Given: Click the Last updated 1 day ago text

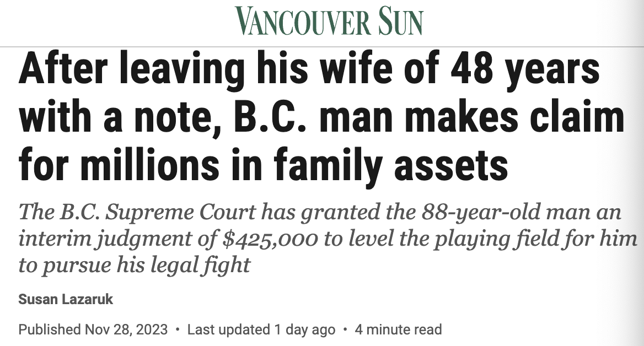Looking at the screenshot, I should [x=261, y=329].
